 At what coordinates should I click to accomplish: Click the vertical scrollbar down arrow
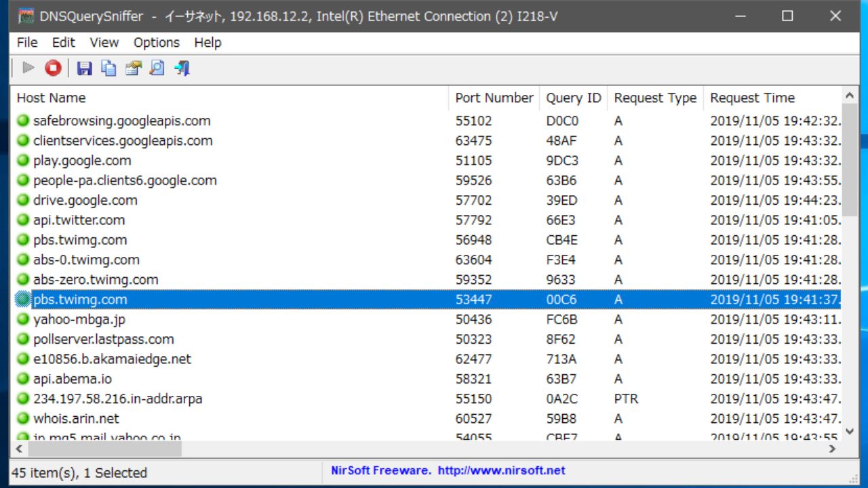click(x=850, y=432)
